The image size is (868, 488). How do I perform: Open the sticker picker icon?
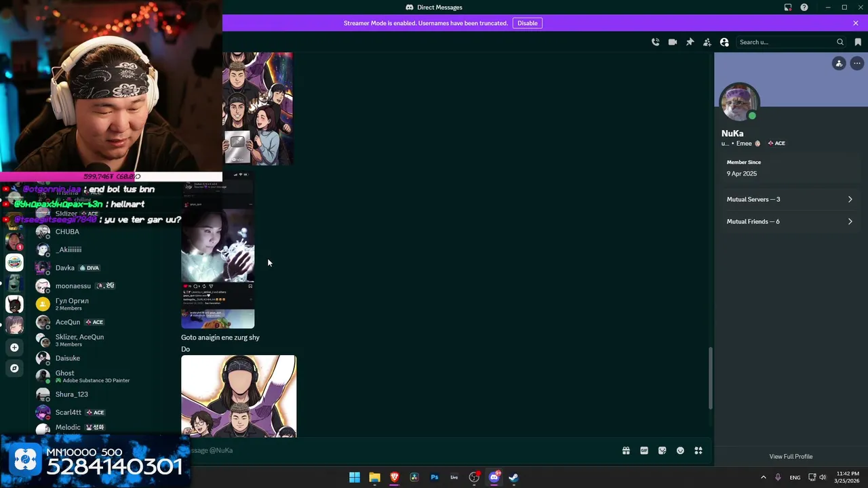coord(662,451)
